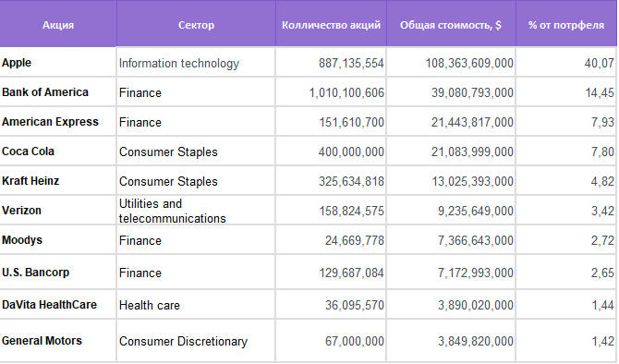Click the Utilities and telecommunications cell

[196, 211]
